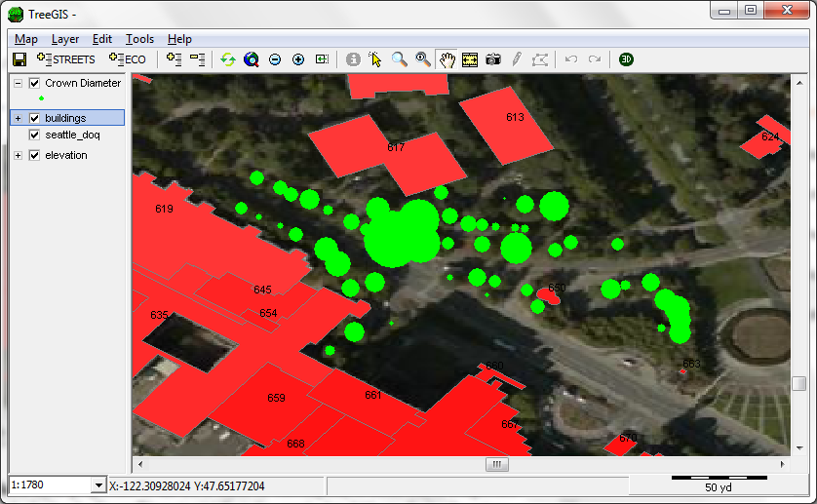Click the scale value field showing 1:1780
Image resolution: width=817 pixels, height=504 pixels.
pyautogui.click(x=51, y=485)
